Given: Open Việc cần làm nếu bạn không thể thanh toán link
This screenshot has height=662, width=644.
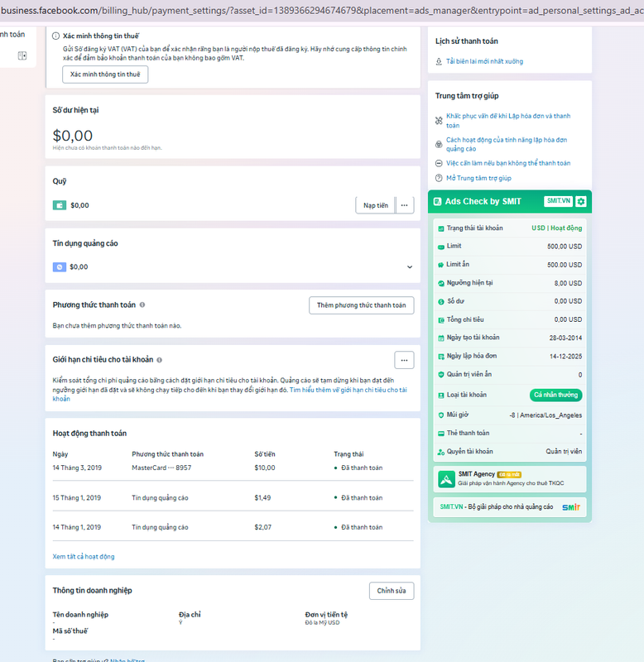Looking at the screenshot, I should [x=508, y=163].
